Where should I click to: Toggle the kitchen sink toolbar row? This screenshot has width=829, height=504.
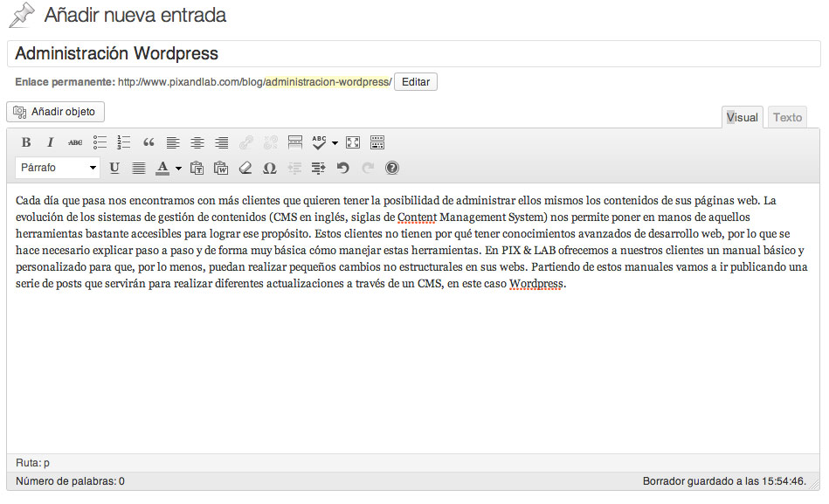pos(377,142)
